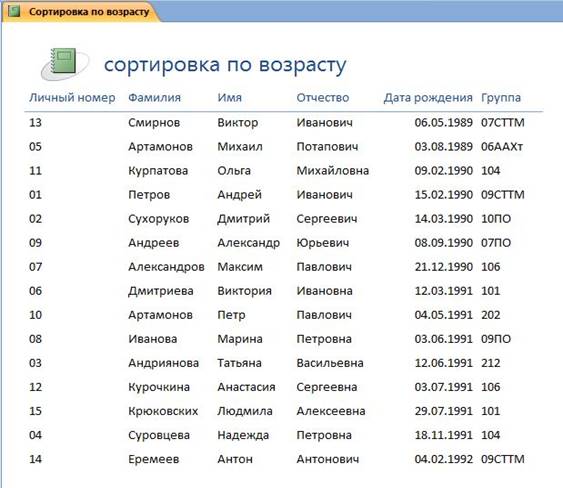The height and width of the screenshot is (488, 563).
Task: Click the Группа column header
Action: pyautogui.click(x=501, y=98)
